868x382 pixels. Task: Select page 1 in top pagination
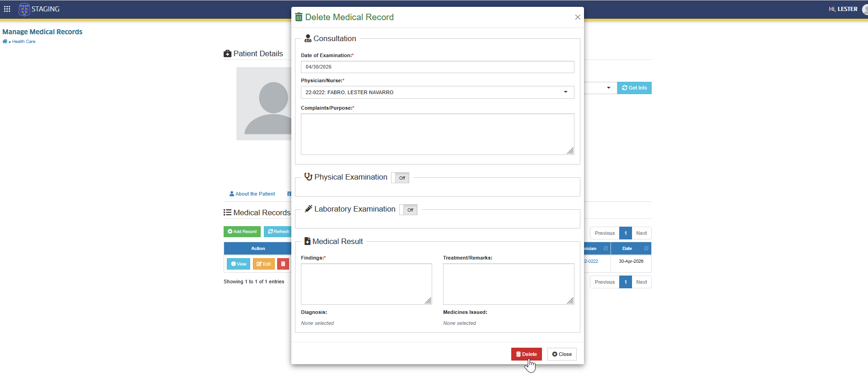pyautogui.click(x=626, y=233)
